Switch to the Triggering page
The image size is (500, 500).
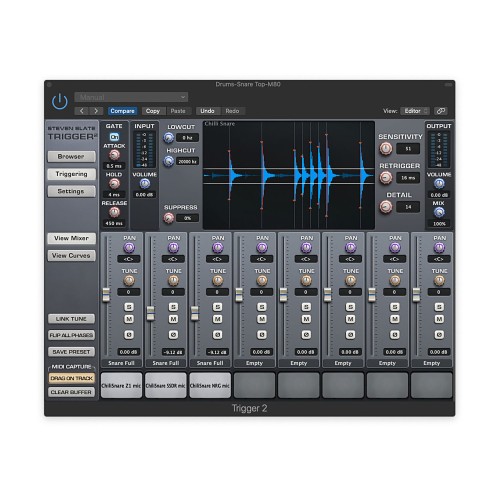click(x=71, y=174)
